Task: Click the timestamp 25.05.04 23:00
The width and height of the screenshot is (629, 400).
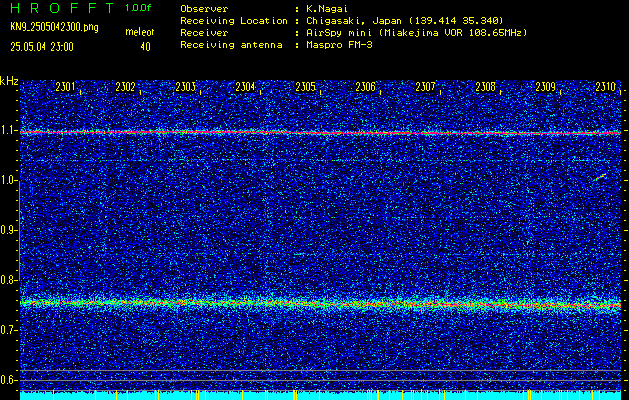Action: [42, 47]
